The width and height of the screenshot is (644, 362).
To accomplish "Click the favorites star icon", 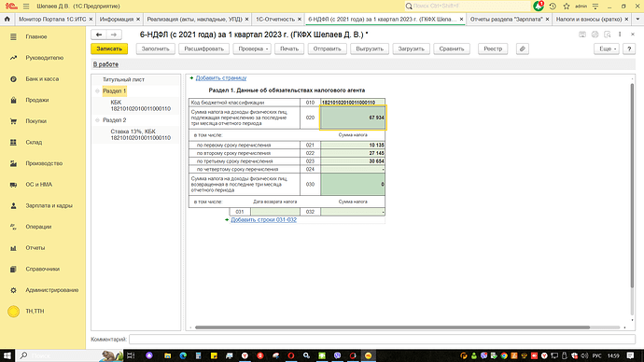I will click(567, 7).
